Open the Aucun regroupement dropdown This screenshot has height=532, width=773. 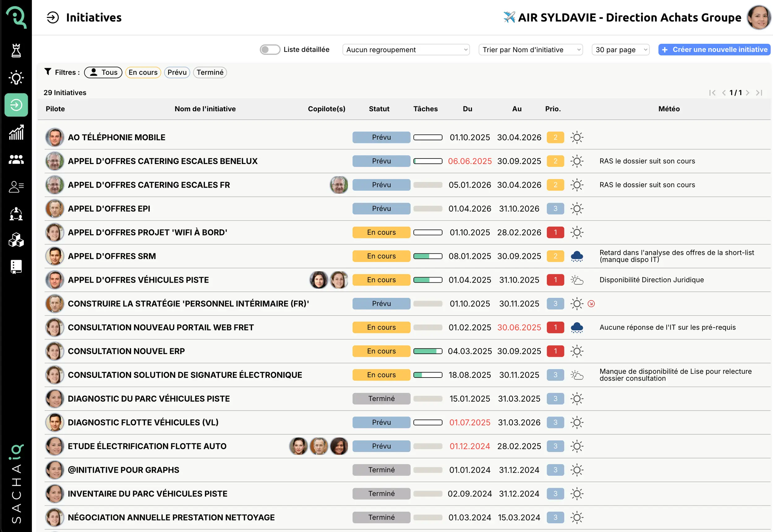pos(406,50)
